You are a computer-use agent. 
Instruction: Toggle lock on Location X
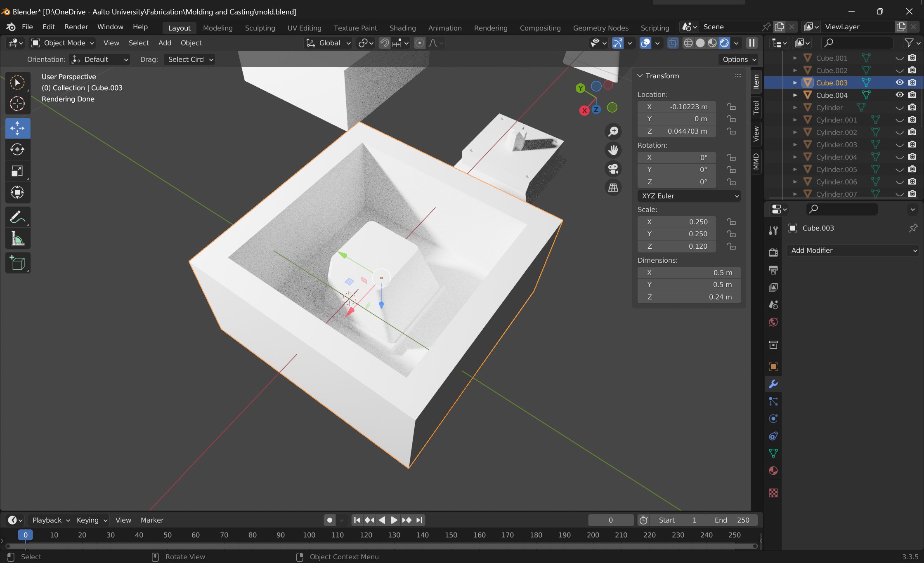click(731, 107)
